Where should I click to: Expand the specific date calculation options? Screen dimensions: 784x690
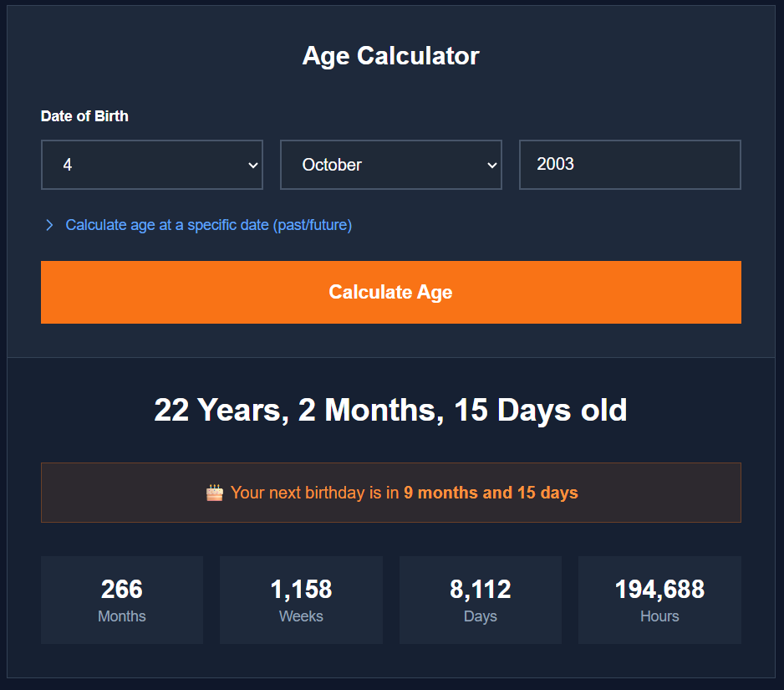coord(208,224)
